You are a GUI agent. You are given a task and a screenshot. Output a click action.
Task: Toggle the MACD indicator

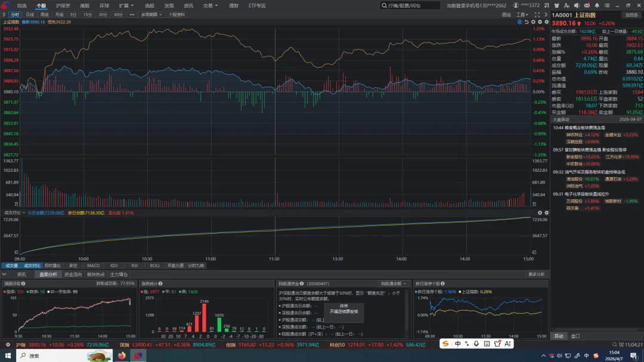pos(93,265)
